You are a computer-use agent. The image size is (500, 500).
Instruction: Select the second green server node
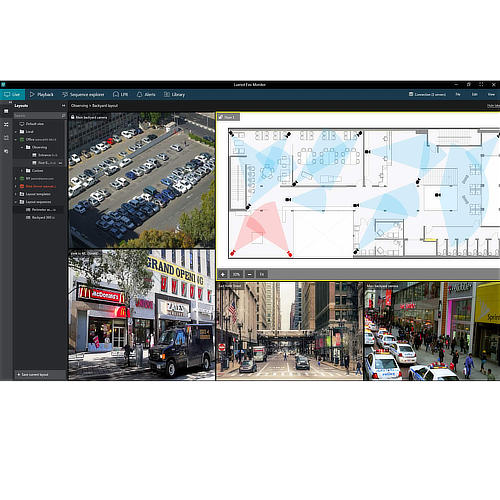click(36, 178)
